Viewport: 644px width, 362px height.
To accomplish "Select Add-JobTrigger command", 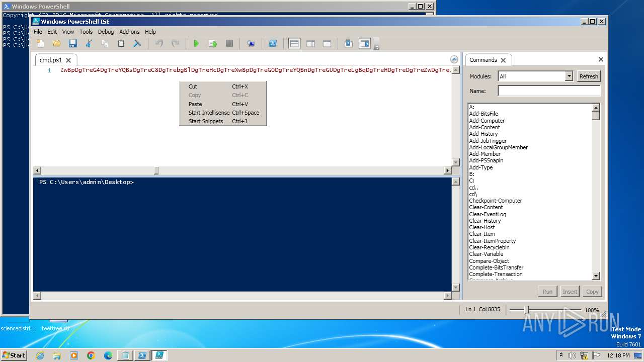I will (488, 141).
